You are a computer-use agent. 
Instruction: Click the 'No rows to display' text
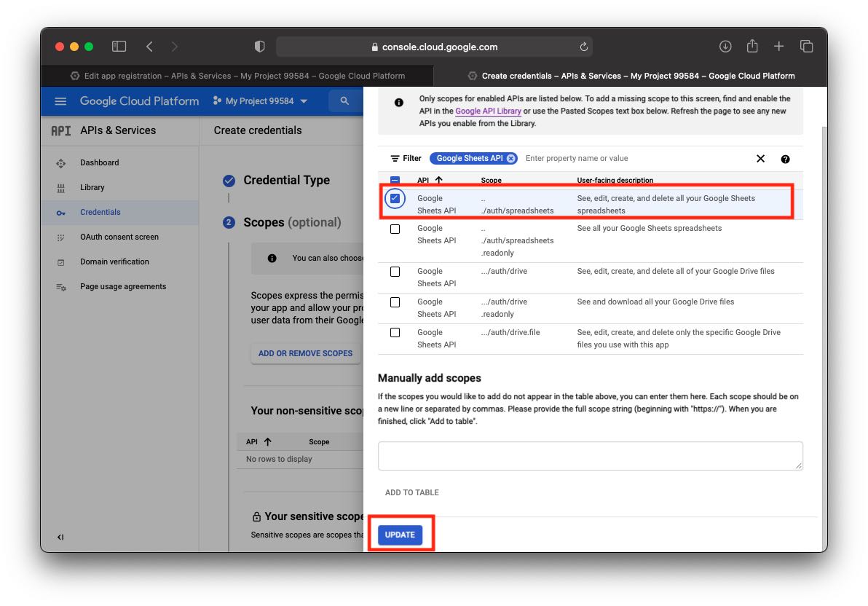(279, 459)
